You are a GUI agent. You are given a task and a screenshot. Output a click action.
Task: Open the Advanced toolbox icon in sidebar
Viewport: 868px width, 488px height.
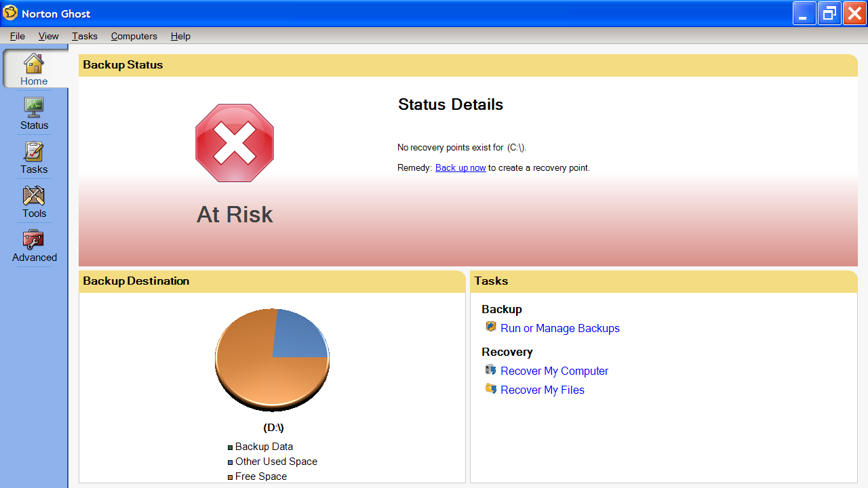[34, 240]
